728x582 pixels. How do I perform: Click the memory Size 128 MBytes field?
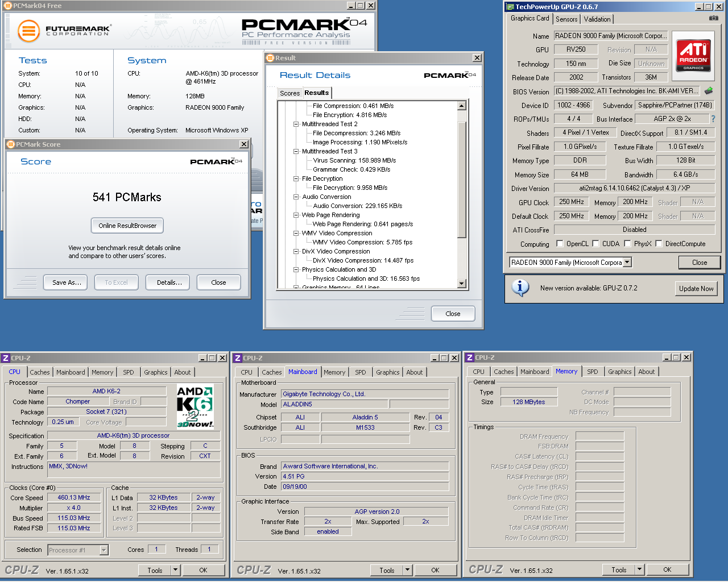(x=529, y=402)
